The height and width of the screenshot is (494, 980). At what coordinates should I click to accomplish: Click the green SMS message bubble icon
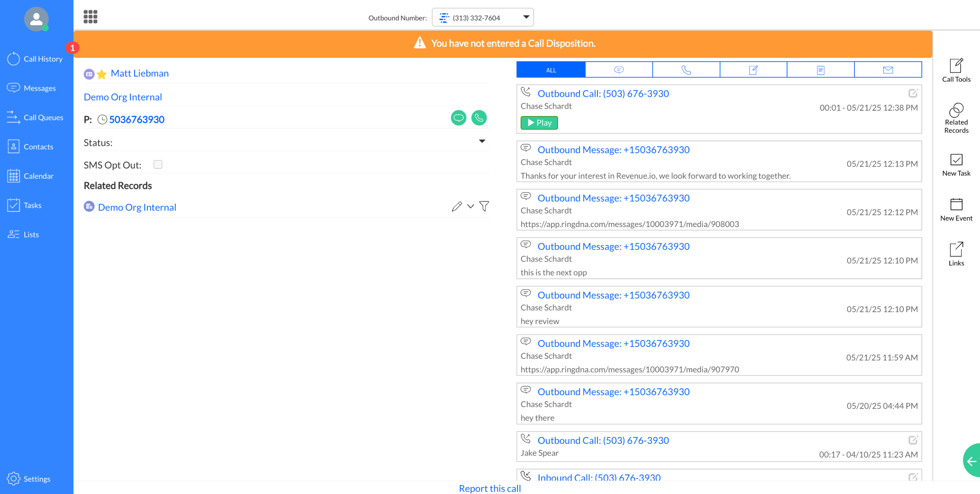pyautogui.click(x=458, y=118)
